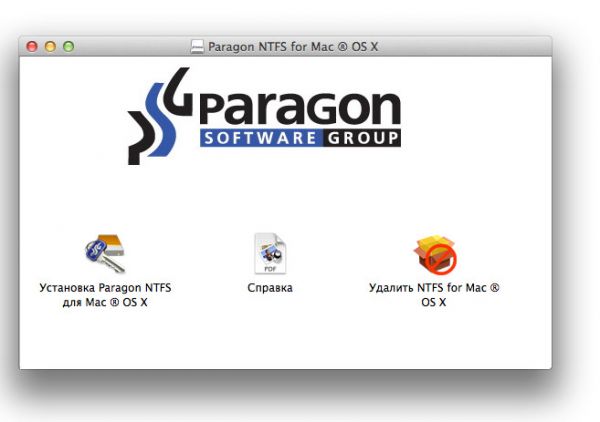Image resolution: width=600 pixels, height=422 pixels.
Task: Open the Paragon NTFS installer key icon
Action: 105,253
